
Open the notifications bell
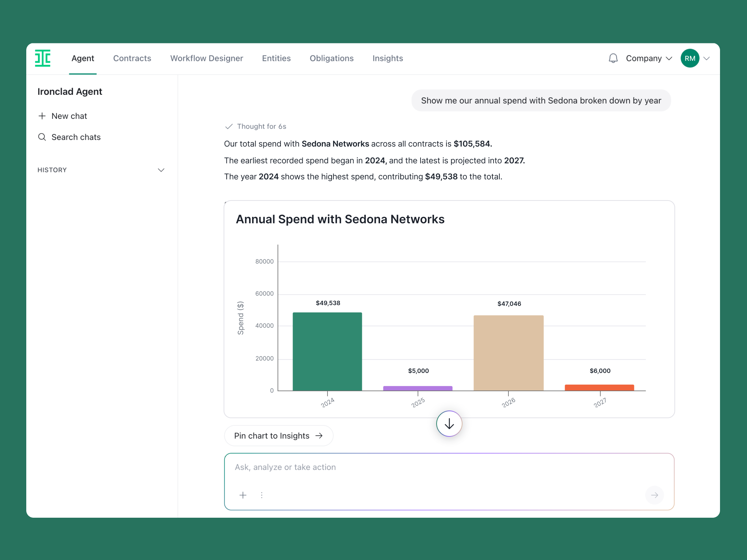tap(613, 58)
